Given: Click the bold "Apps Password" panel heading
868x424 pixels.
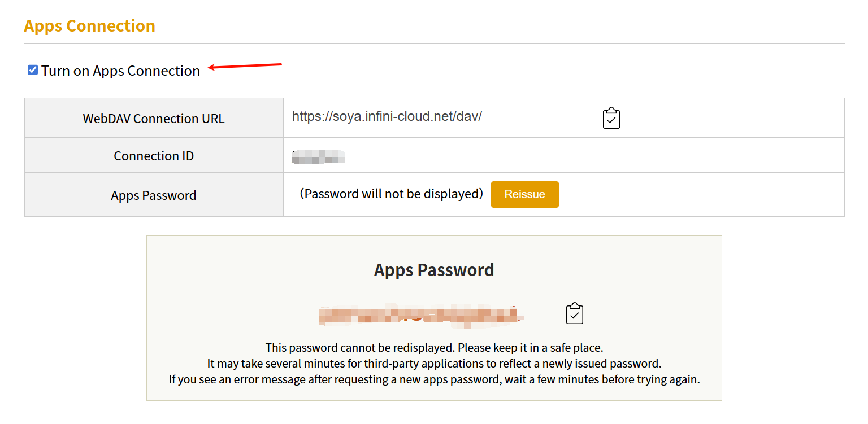Looking at the screenshot, I should 434,270.
